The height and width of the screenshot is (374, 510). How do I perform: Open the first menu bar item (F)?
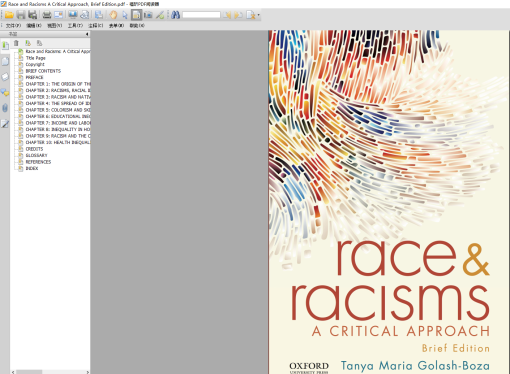(x=13, y=26)
